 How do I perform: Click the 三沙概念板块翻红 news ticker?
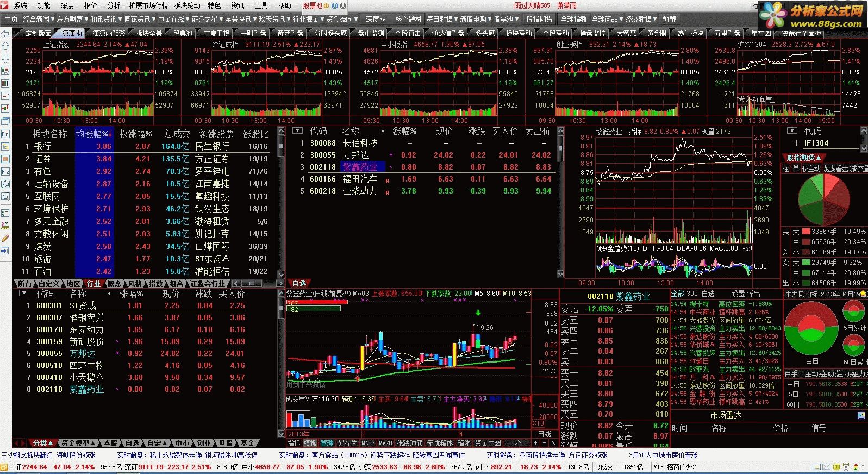tap(27, 455)
